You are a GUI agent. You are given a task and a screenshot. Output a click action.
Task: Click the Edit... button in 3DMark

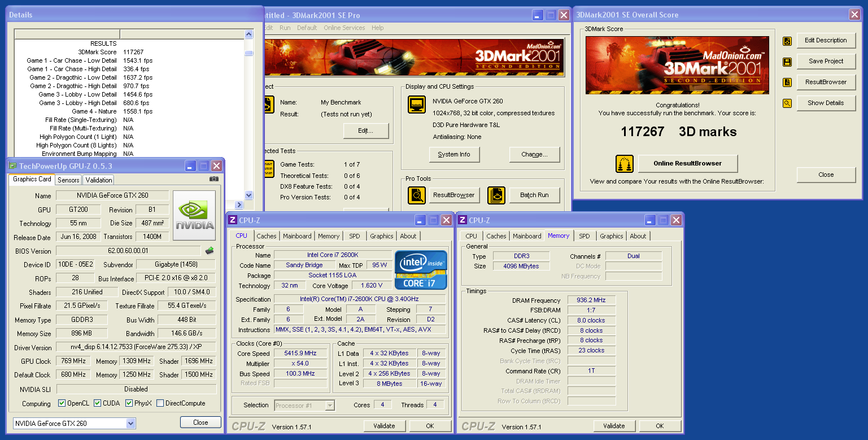click(366, 130)
